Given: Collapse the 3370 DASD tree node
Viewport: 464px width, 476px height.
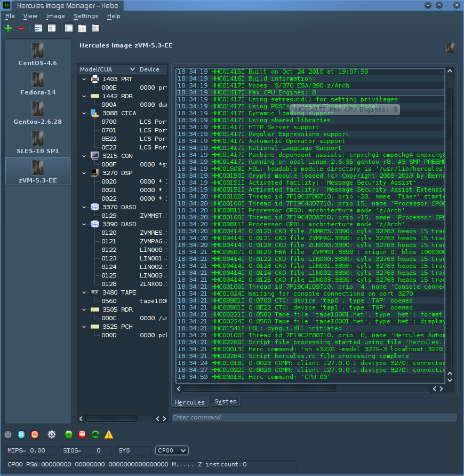Looking at the screenshot, I should 84,208.
